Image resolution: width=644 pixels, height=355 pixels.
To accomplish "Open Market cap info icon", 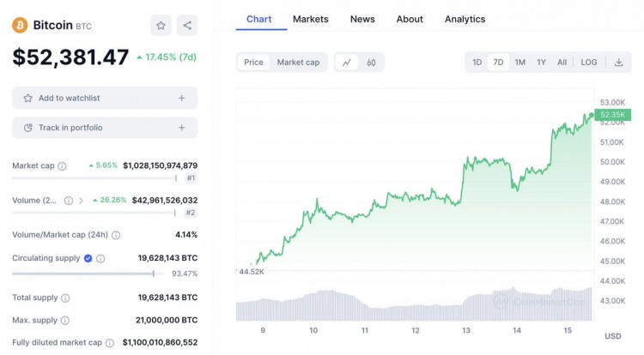I will pos(62,166).
